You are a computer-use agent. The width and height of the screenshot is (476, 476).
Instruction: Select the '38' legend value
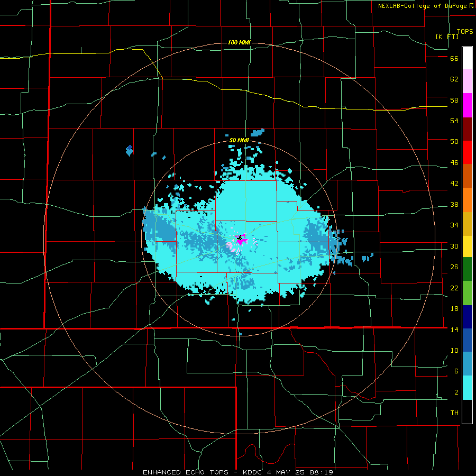pos(454,204)
